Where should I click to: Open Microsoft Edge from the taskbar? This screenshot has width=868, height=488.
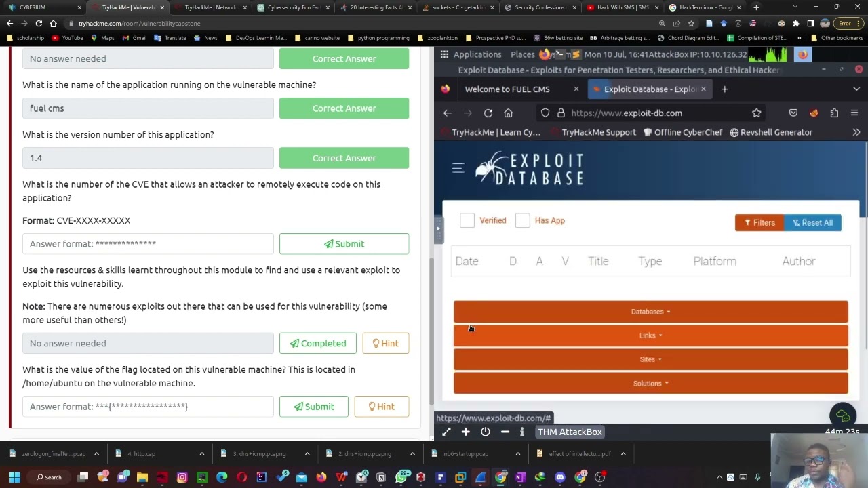222,477
